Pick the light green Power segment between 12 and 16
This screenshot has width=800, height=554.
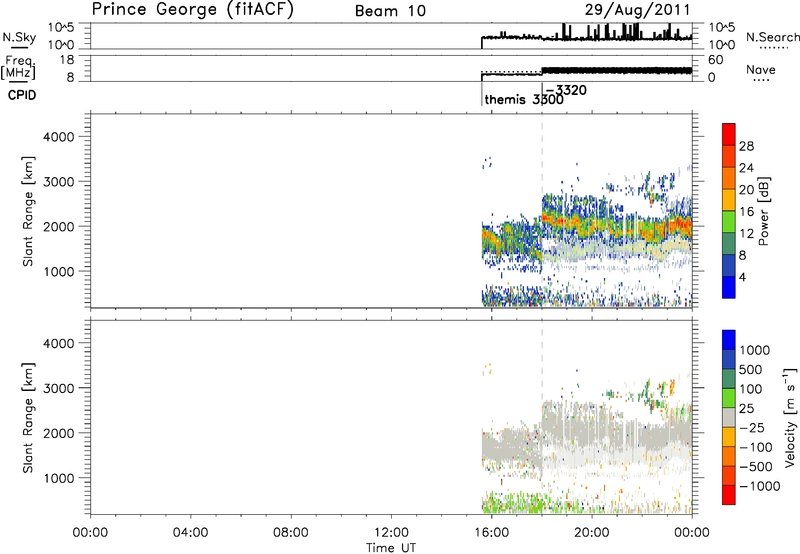point(729,221)
